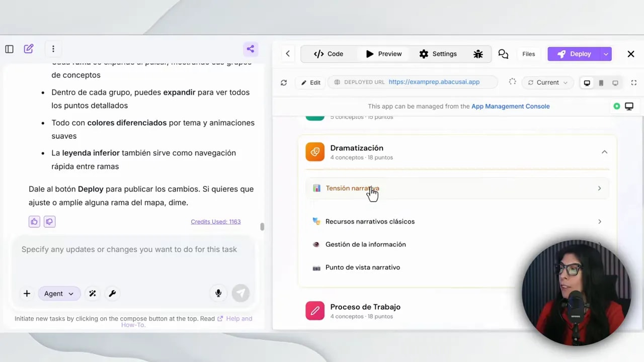Click the Edit button

[x=311, y=82]
